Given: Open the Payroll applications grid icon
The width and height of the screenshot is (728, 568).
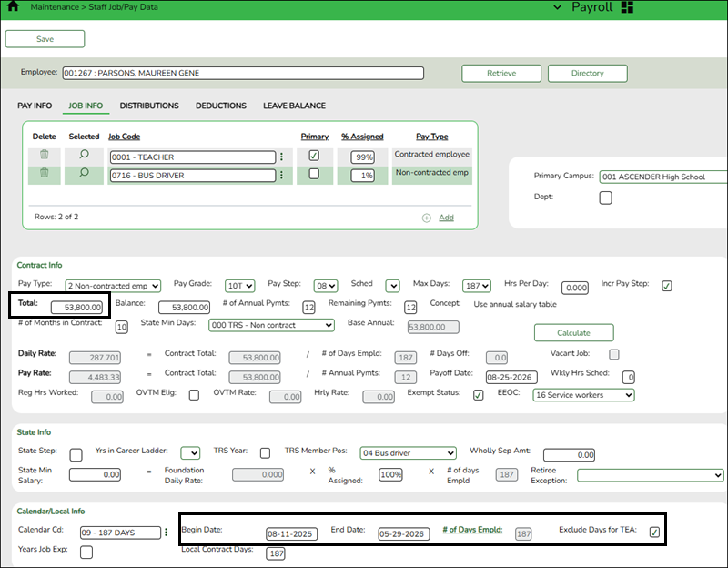Looking at the screenshot, I should (x=628, y=7).
